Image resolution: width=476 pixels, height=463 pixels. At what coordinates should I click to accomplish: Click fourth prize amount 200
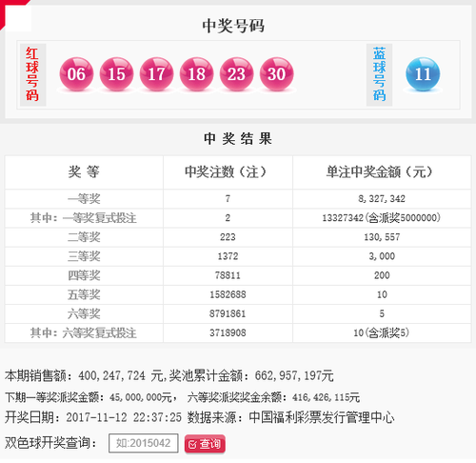[382, 275]
